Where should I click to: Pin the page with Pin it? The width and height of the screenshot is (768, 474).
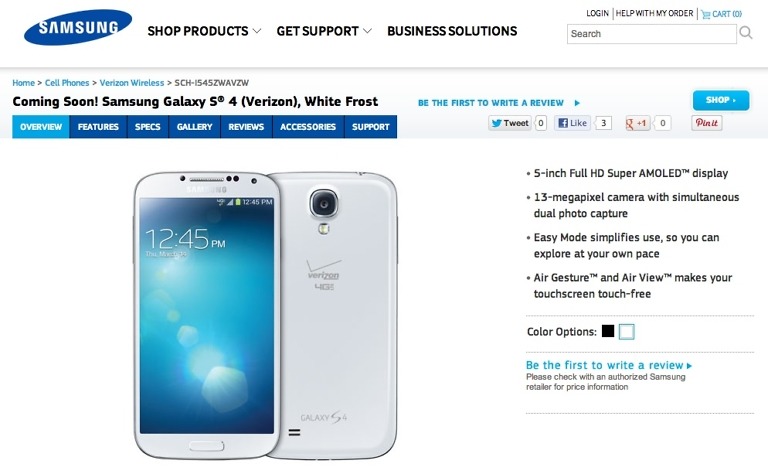coord(707,123)
